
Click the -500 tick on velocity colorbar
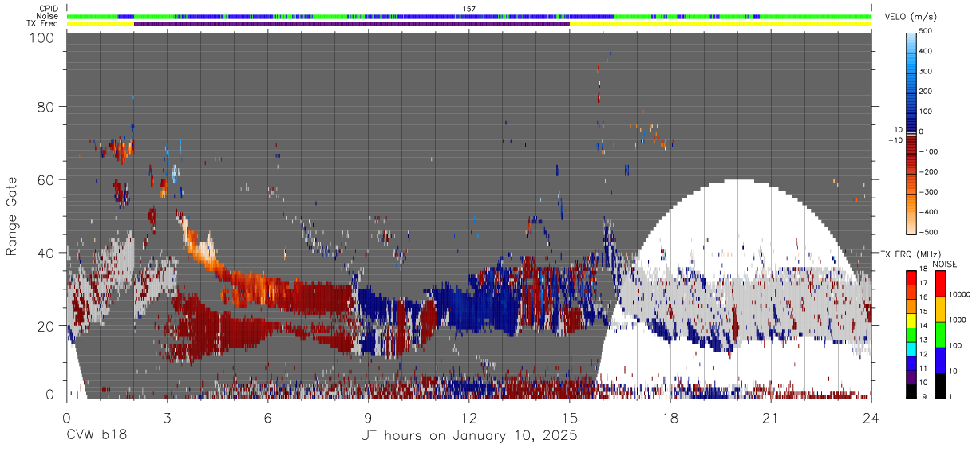(x=930, y=233)
